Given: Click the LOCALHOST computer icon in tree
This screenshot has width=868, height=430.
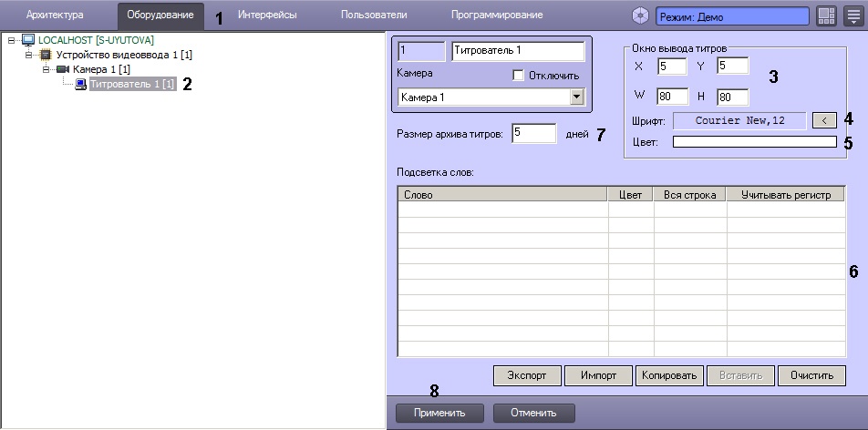Looking at the screenshot, I should pos(27,40).
